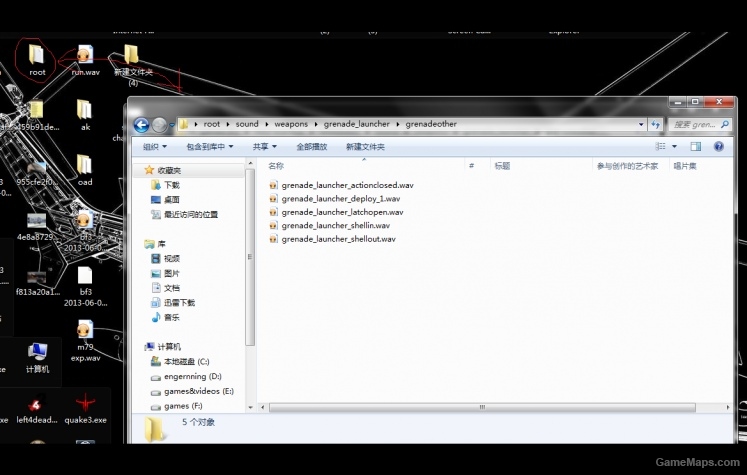Viewport: 747px width, 475px height.
Task: Open 收藏夹 in the navigation pane
Action: 169,170
